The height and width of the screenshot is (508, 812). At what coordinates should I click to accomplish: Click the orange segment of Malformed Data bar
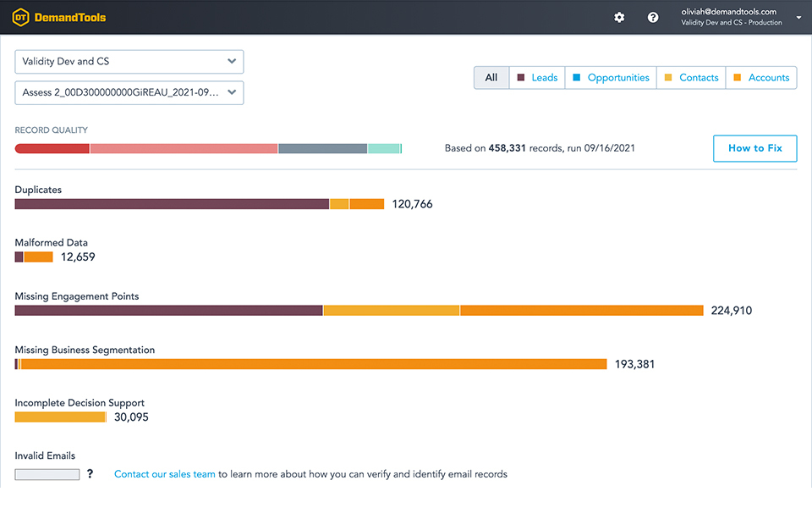(38, 257)
